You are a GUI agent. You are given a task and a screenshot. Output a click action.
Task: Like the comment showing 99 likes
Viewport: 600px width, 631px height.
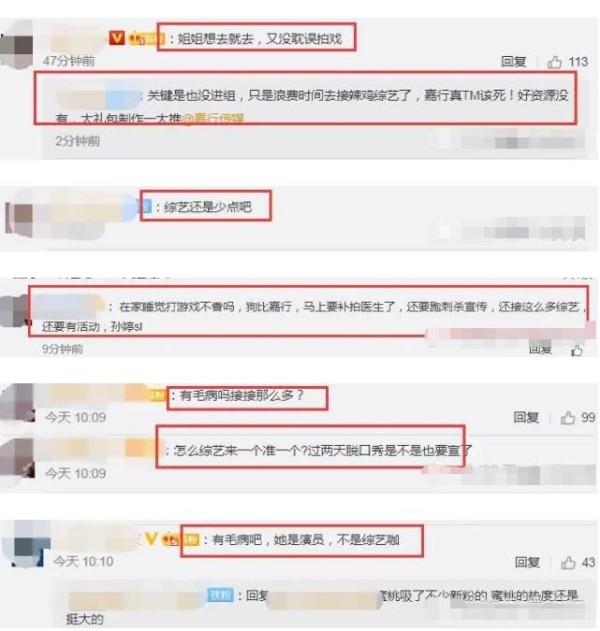[x=568, y=418]
